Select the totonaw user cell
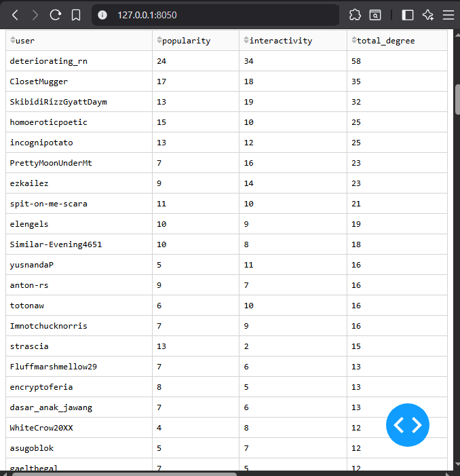The image size is (460, 476). pyautogui.click(x=79, y=306)
